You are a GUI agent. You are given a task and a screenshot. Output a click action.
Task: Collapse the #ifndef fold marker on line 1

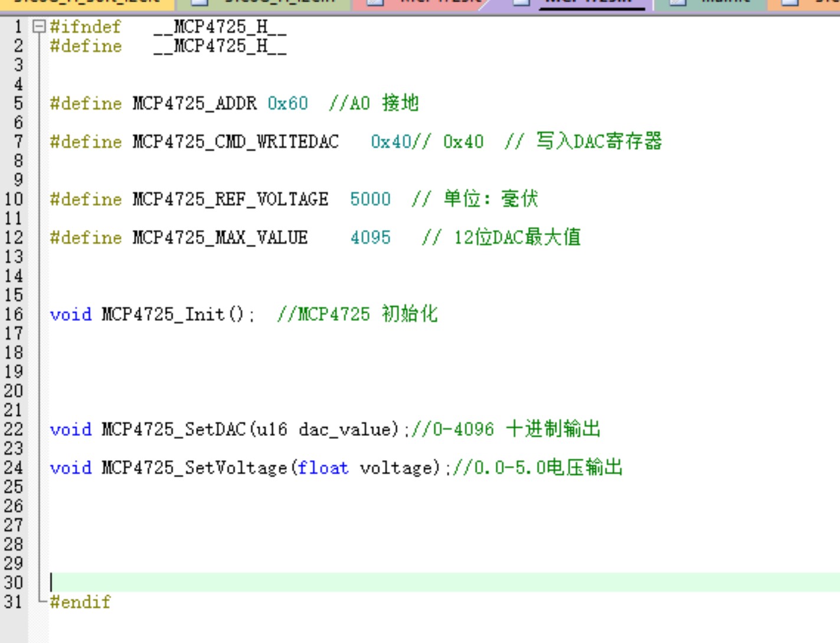coord(39,27)
